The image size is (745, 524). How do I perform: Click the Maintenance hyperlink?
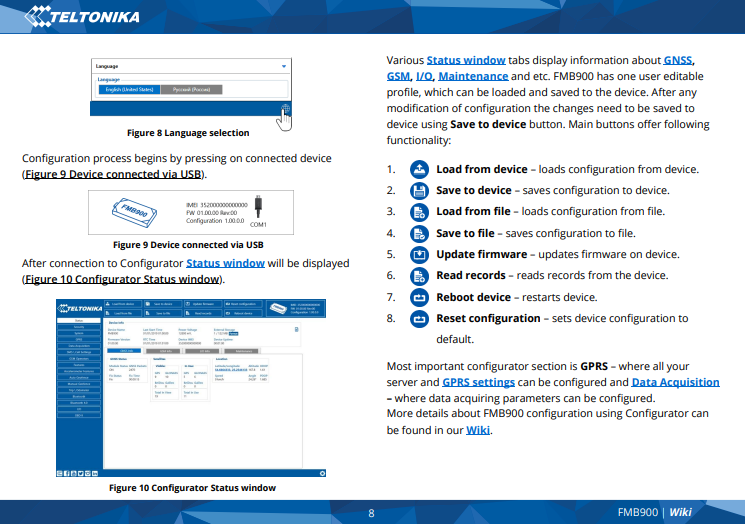coord(473,75)
